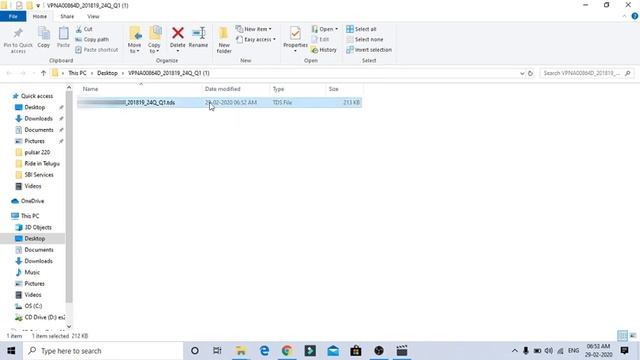Click the folder search box
640x360 pixels.
(x=587, y=73)
